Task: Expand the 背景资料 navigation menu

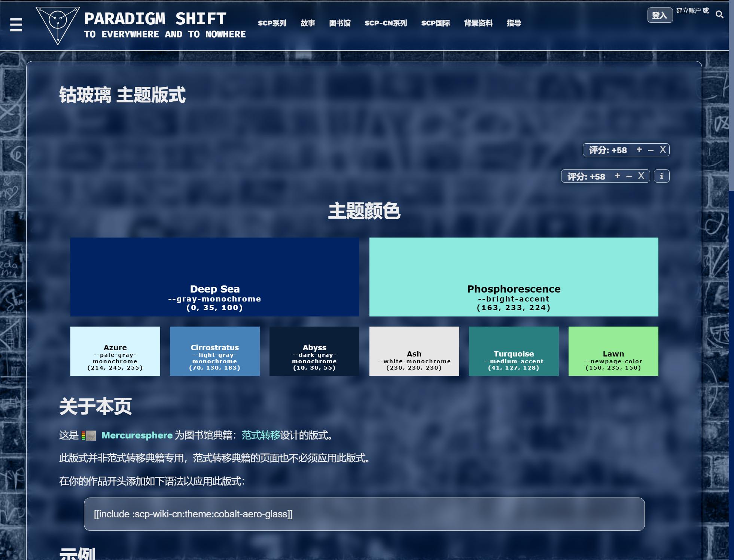Action: pos(478,23)
